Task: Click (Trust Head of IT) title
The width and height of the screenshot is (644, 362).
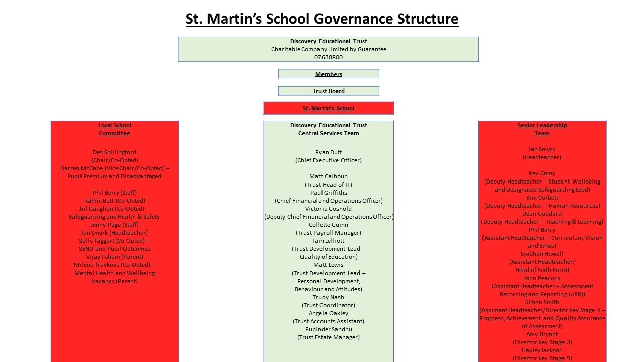Action: 329,185
